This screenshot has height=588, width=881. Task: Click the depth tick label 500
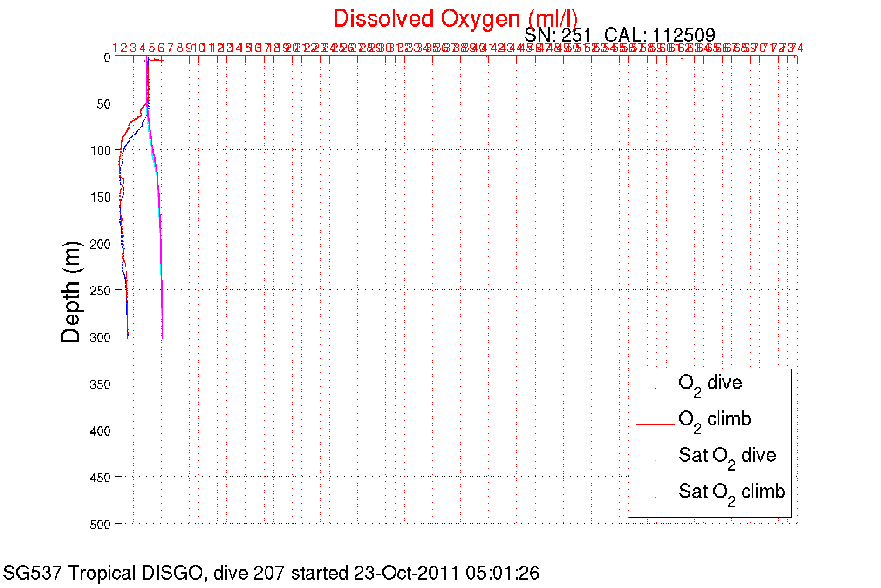[x=101, y=525]
